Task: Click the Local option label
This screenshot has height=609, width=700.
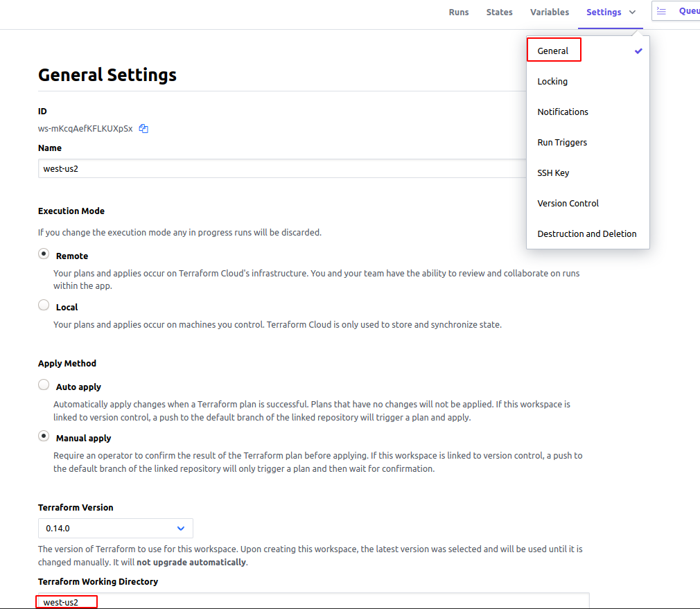Action: pyautogui.click(x=67, y=308)
